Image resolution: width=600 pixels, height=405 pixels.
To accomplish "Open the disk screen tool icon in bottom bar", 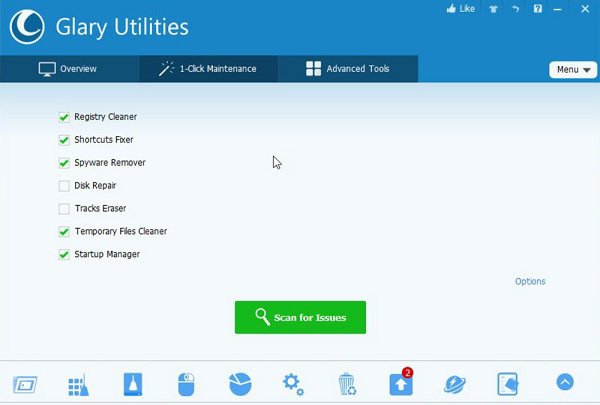I will 25,384.
